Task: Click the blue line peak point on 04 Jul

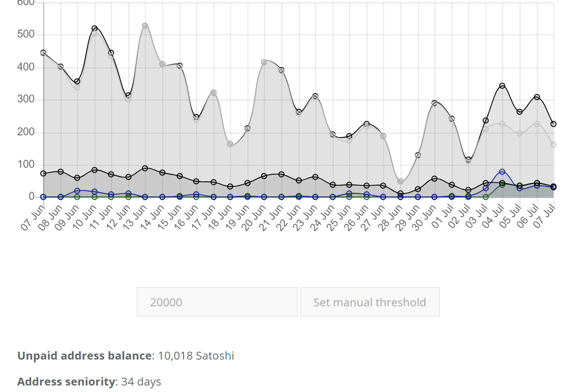Action: tap(502, 172)
